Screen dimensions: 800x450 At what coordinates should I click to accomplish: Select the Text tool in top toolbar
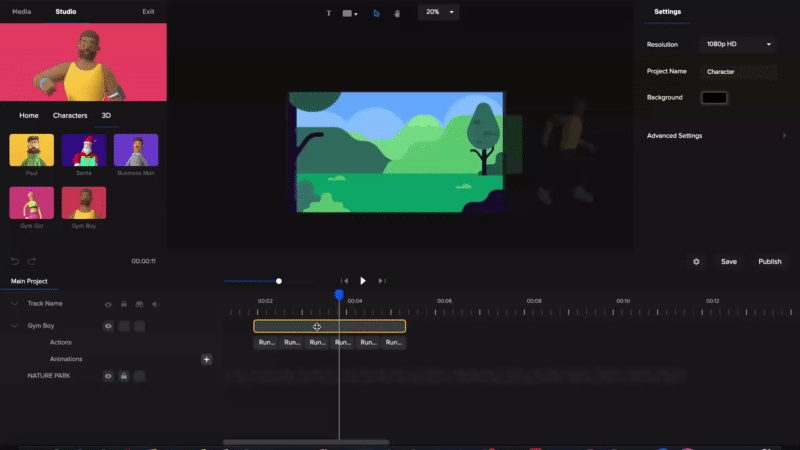(x=328, y=14)
